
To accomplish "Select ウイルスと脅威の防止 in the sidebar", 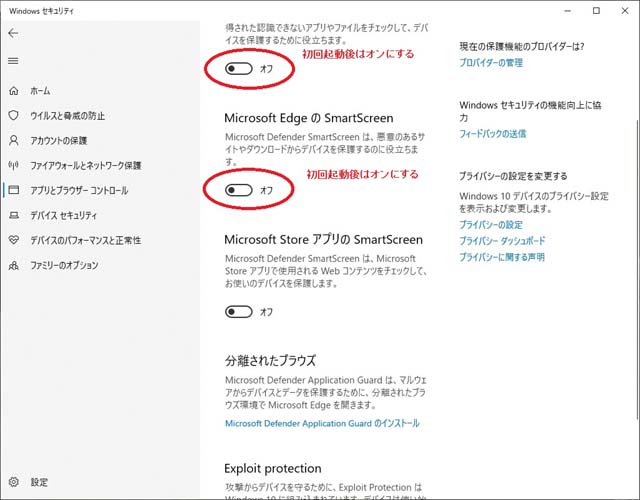I will [x=67, y=116].
